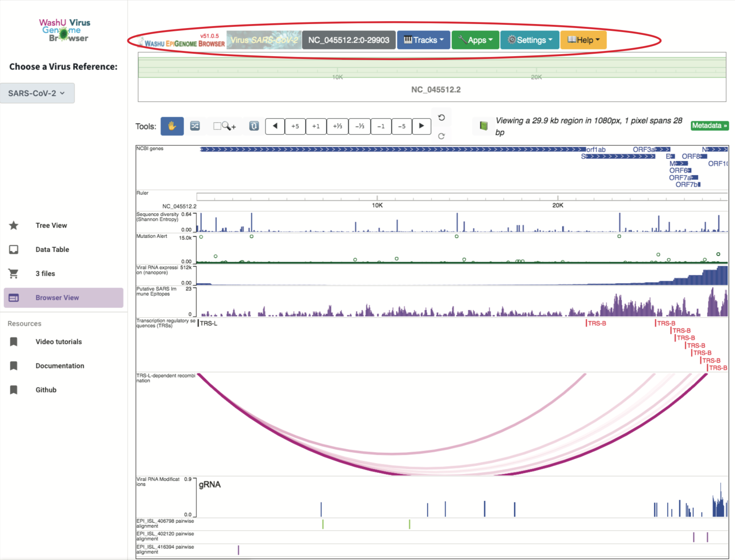The height and width of the screenshot is (560, 735).
Task: Click the green genome overview navigator bar
Action: [432, 67]
